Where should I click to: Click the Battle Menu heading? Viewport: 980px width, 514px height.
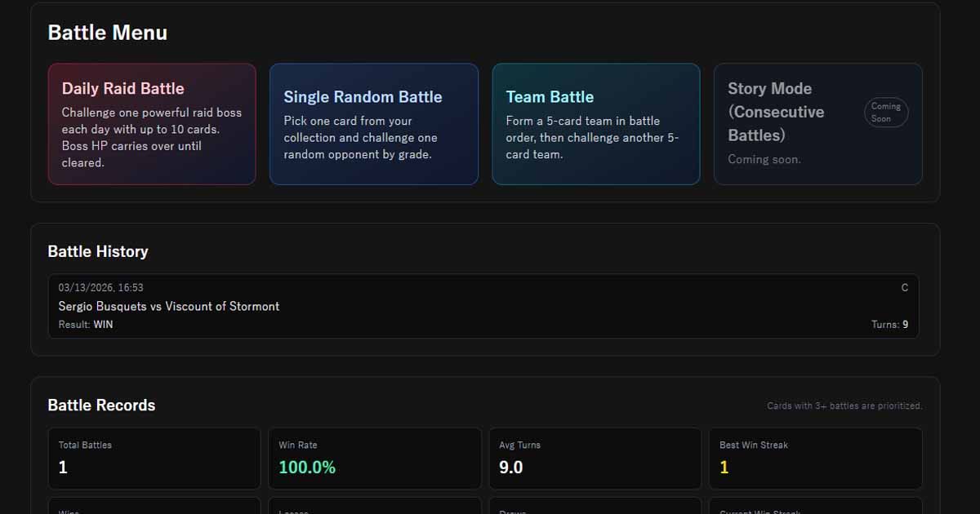pos(108,33)
